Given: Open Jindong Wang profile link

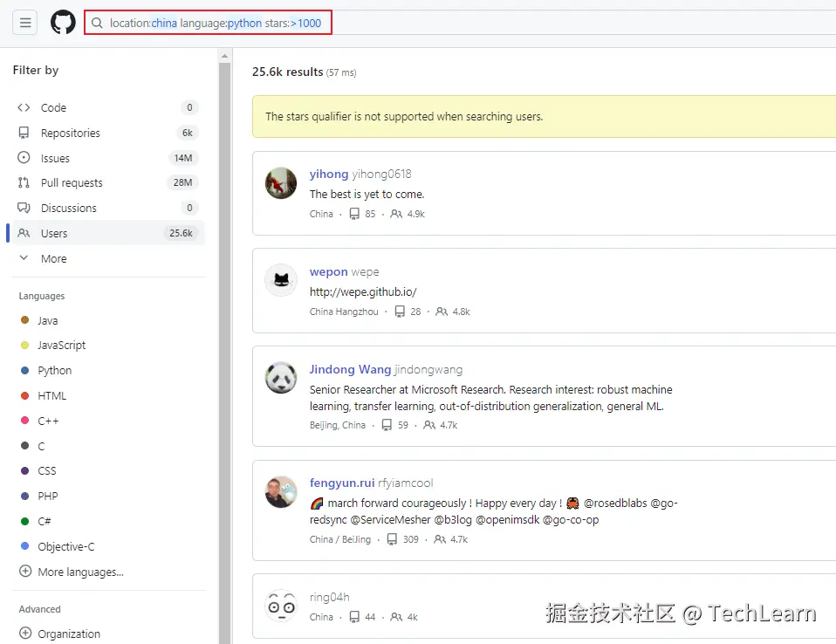Looking at the screenshot, I should 350,369.
